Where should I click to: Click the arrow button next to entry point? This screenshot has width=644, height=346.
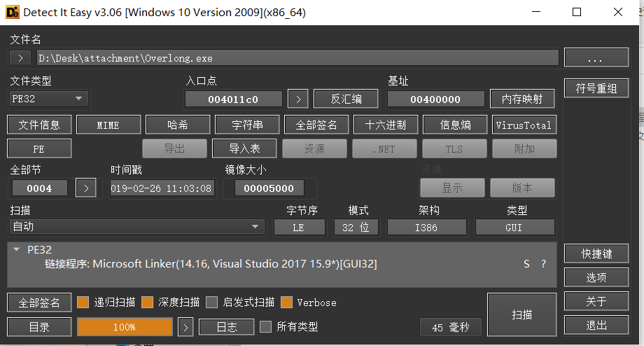click(x=297, y=99)
